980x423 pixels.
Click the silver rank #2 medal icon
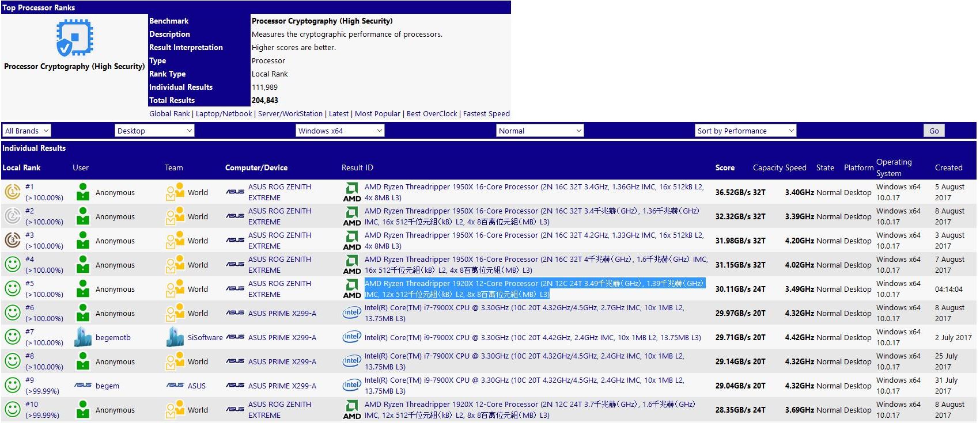tap(12, 216)
